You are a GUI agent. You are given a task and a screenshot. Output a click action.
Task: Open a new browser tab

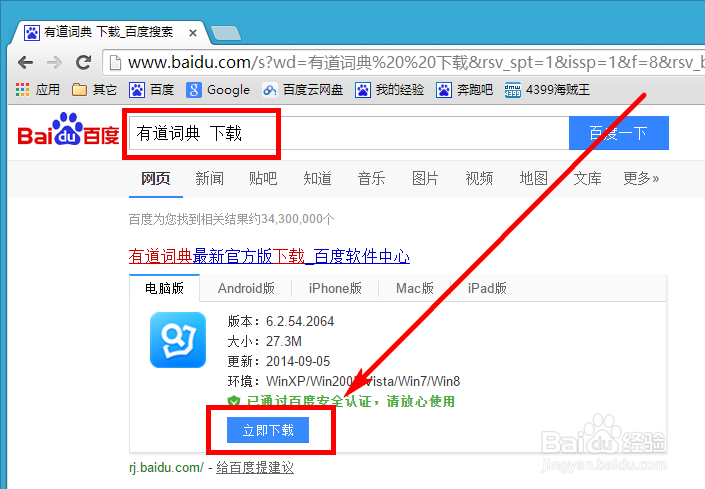pos(226,33)
